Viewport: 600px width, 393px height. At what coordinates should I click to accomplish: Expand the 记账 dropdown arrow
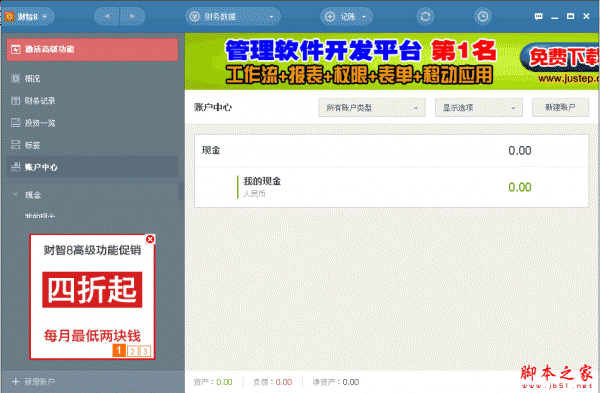[364, 16]
